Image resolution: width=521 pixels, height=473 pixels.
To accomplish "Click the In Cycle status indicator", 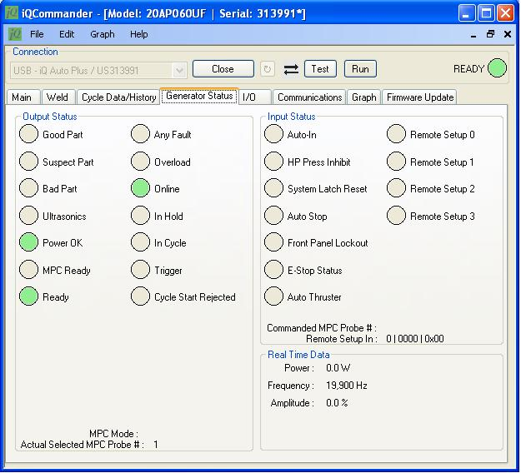I will click(x=140, y=242).
